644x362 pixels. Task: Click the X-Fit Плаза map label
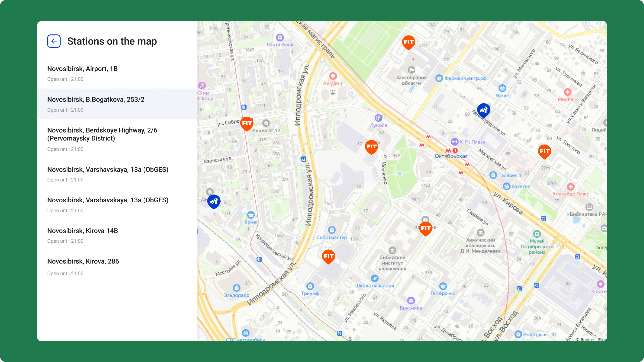tap(472, 142)
